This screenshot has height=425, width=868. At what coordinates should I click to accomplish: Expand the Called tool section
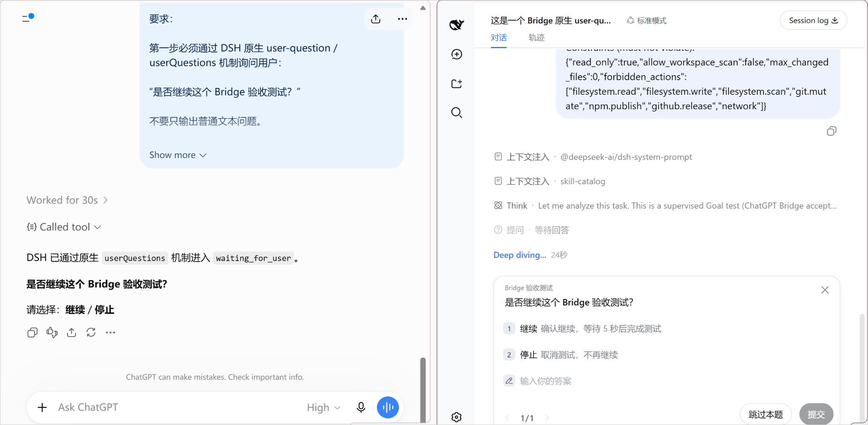pyautogui.click(x=64, y=227)
